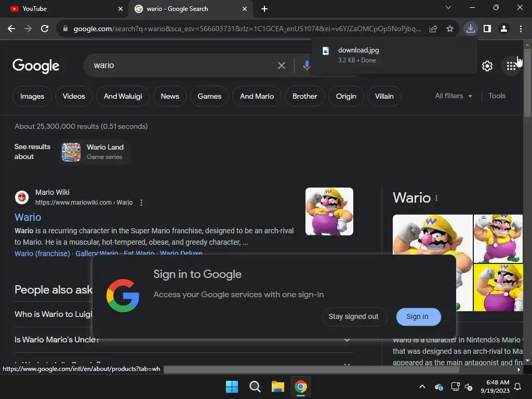Click the Mario Wiki site favicon

(x=22, y=197)
